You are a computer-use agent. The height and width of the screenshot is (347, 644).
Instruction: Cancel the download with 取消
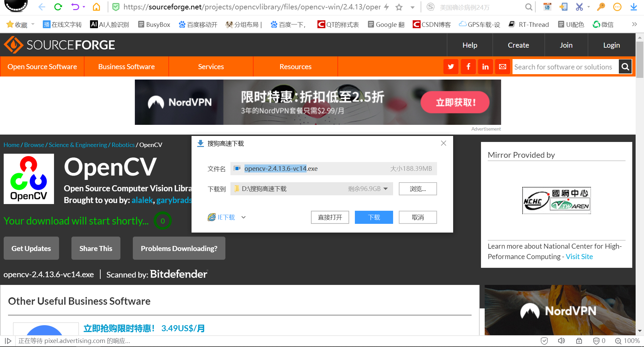(x=418, y=217)
